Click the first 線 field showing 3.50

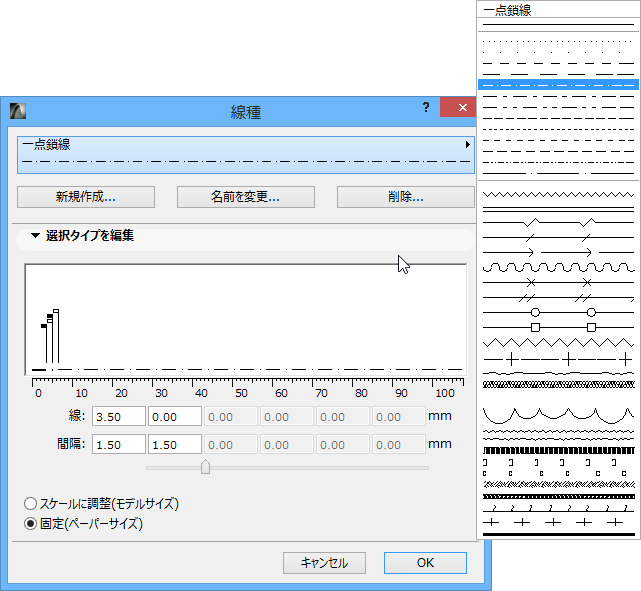tap(119, 417)
